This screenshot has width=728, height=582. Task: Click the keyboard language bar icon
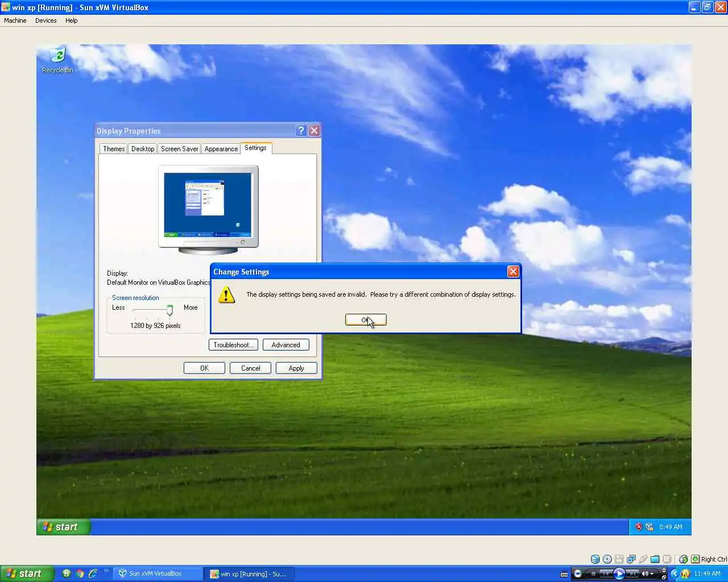564,574
